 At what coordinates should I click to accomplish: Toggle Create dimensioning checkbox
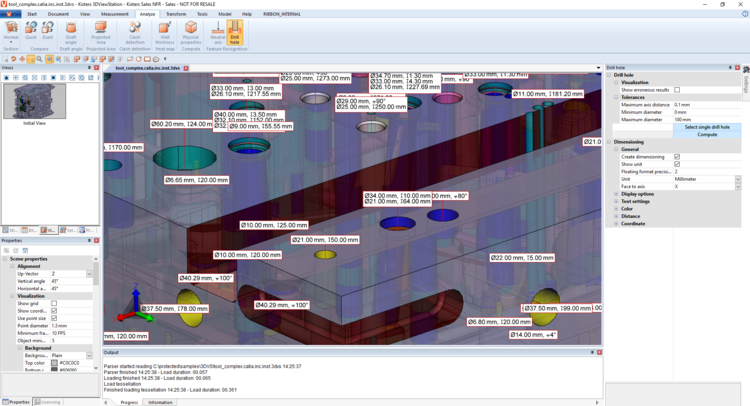(x=677, y=157)
